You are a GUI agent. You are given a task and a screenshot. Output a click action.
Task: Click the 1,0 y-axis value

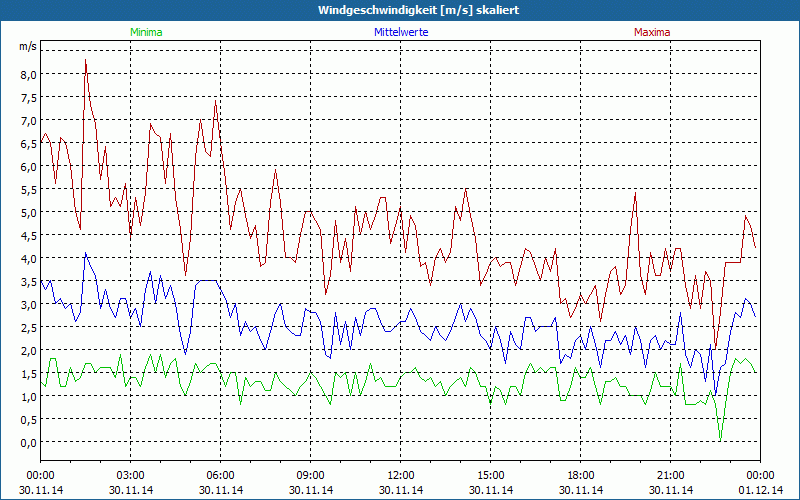pyautogui.click(x=28, y=396)
